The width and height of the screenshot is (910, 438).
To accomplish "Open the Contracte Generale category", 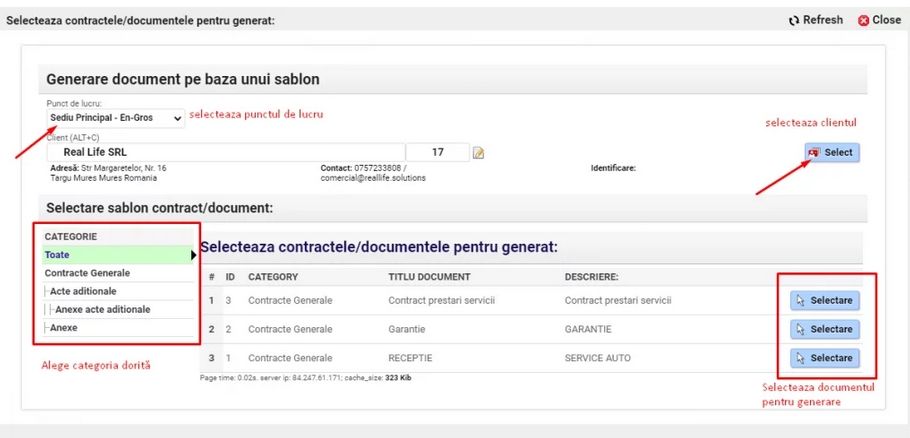I will (87, 273).
